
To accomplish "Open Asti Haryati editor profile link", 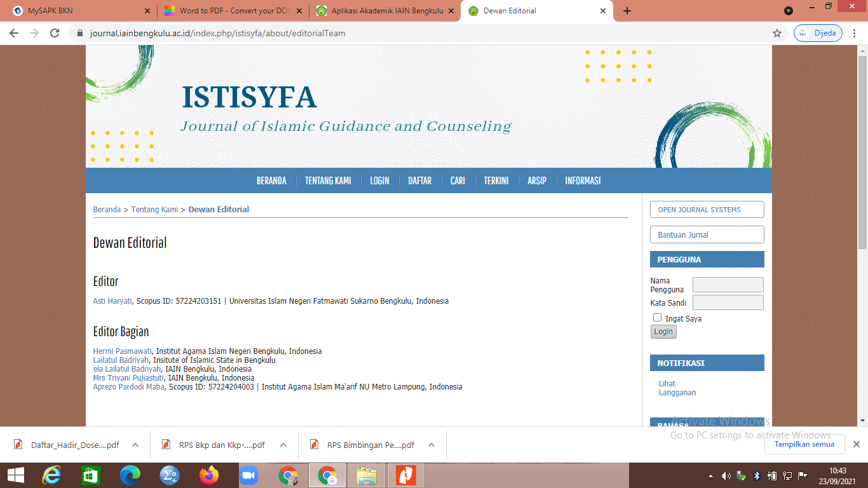I will click(112, 301).
